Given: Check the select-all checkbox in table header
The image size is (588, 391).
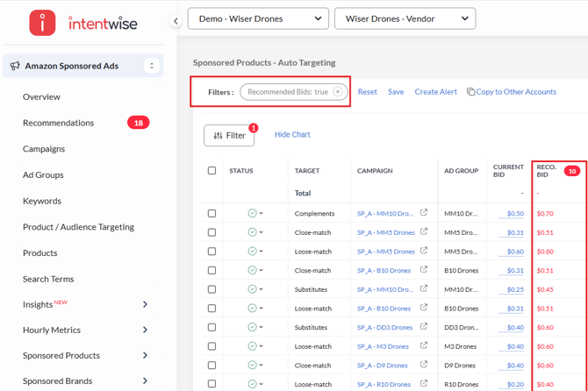Looking at the screenshot, I should point(212,171).
